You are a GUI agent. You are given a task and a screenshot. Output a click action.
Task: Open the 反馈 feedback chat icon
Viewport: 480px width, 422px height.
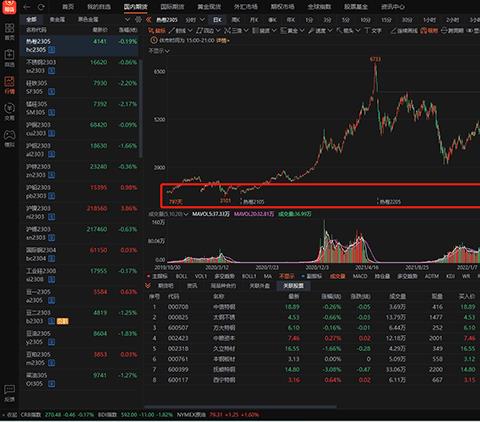click(9, 393)
